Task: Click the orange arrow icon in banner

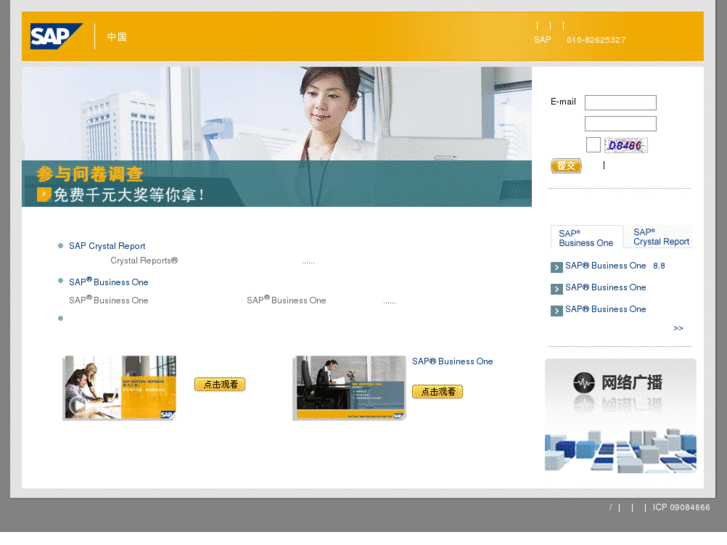Action: [44, 194]
